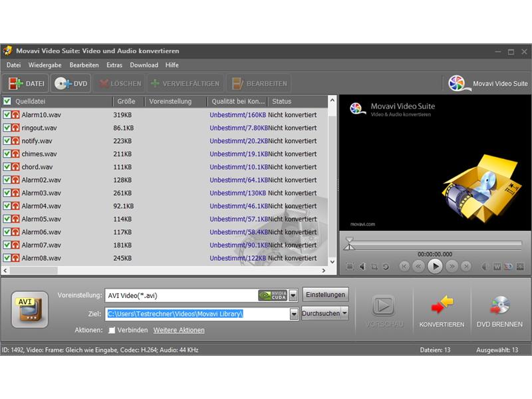The width and height of the screenshot is (532, 399).
Task: Click the fast-forward double-arrow control
Action: [452, 267]
